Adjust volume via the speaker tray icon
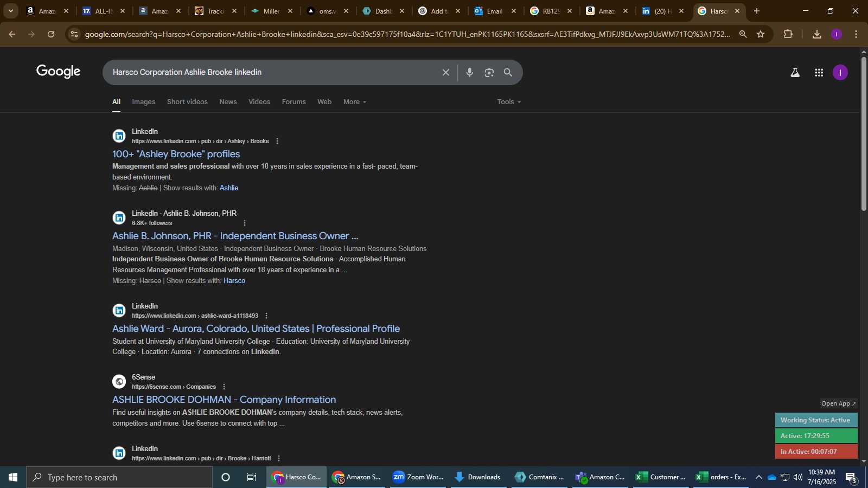The height and width of the screenshot is (488, 868). (x=797, y=477)
